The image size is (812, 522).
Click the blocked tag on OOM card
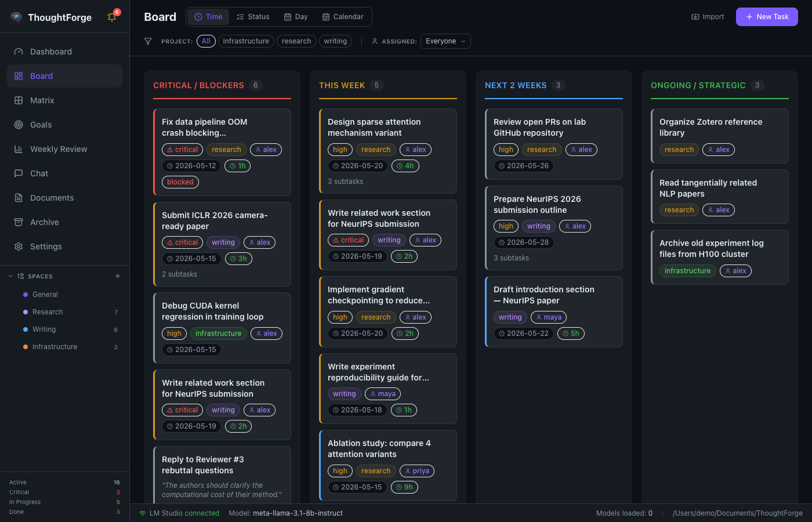click(180, 182)
